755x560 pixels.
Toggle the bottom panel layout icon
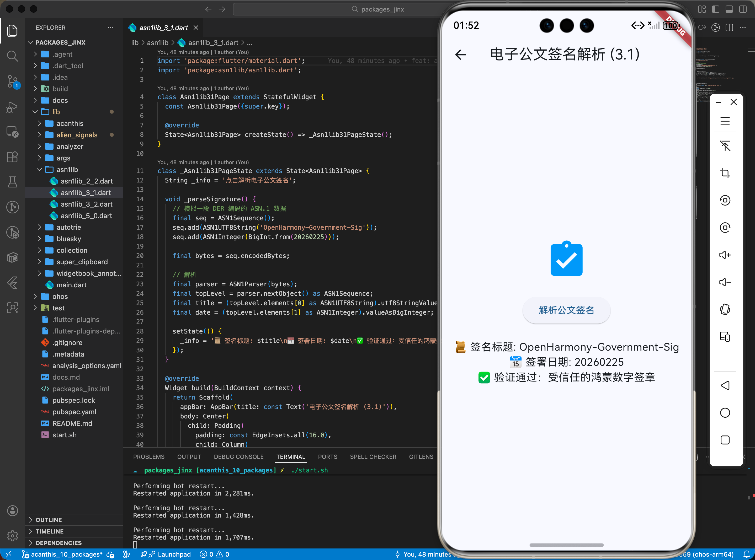coord(729,9)
